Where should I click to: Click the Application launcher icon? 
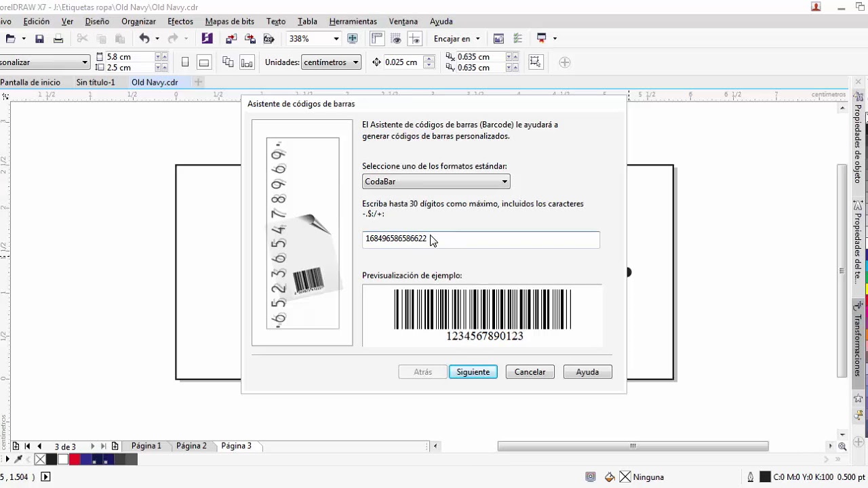541,39
